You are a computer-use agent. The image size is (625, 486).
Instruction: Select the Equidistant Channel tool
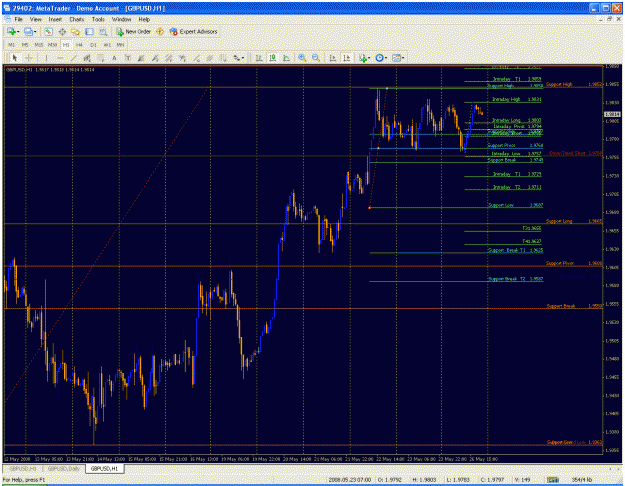tap(87, 58)
